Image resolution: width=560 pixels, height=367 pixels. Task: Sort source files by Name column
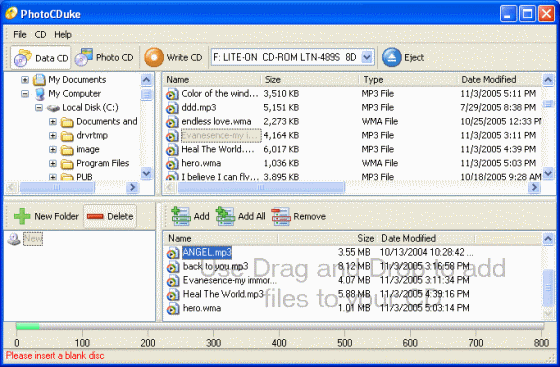click(212, 80)
